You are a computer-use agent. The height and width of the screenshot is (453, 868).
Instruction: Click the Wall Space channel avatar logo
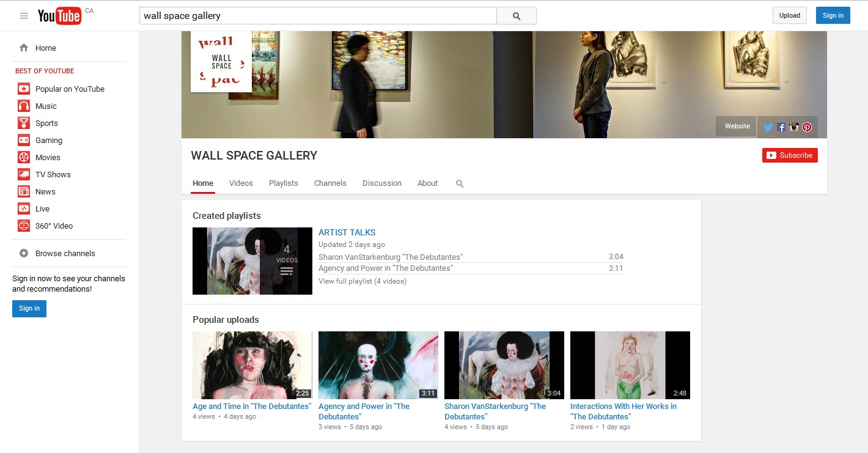(x=221, y=62)
